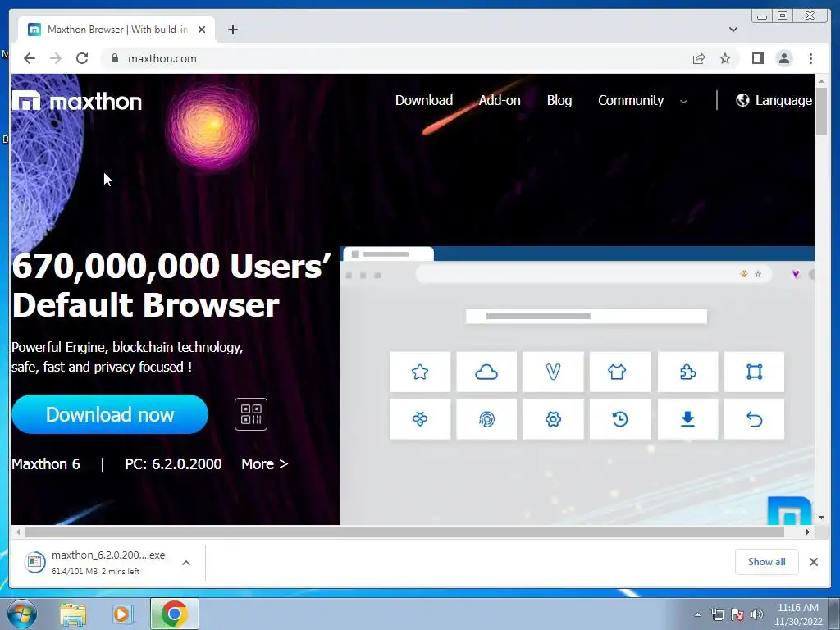
Task: Close the downloads bar
Action: click(813, 561)
